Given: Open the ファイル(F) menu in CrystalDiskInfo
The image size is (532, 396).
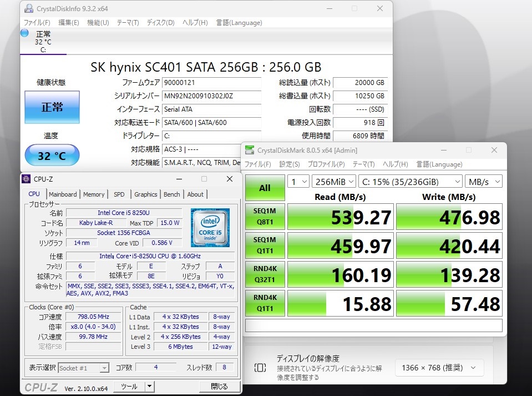Looking at the screenshot, I should (x=37, y=23).
